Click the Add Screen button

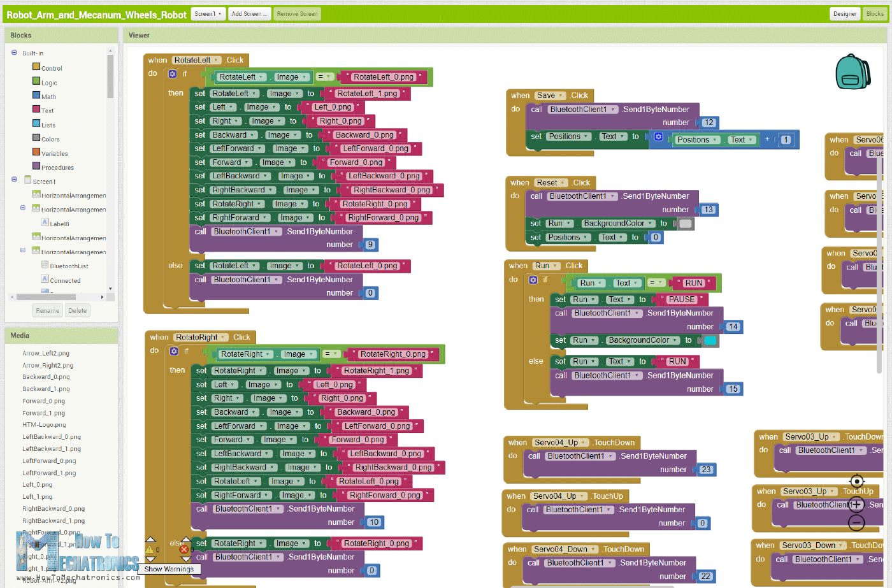point(249,13)
